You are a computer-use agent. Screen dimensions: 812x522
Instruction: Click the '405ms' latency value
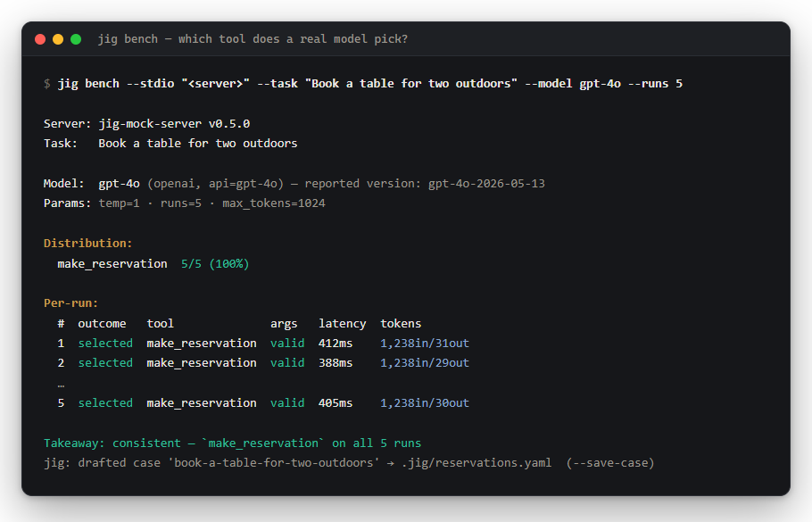336,403
